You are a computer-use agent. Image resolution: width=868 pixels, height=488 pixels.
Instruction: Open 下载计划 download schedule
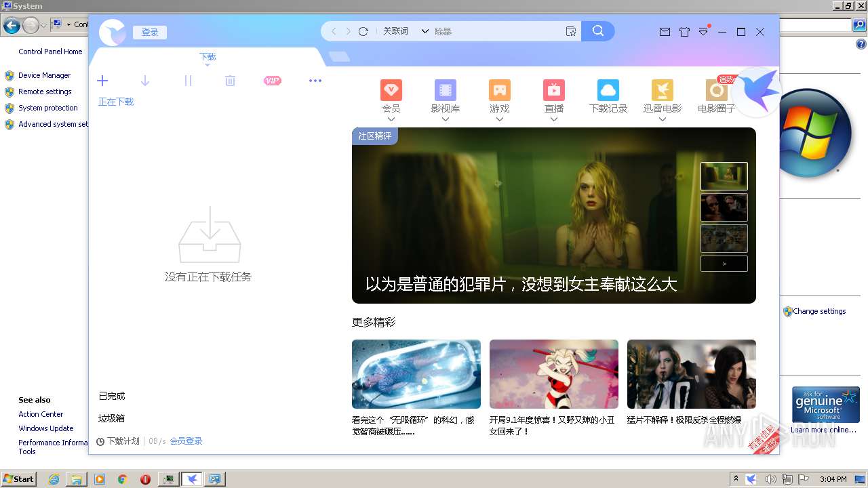pos(118,441)
